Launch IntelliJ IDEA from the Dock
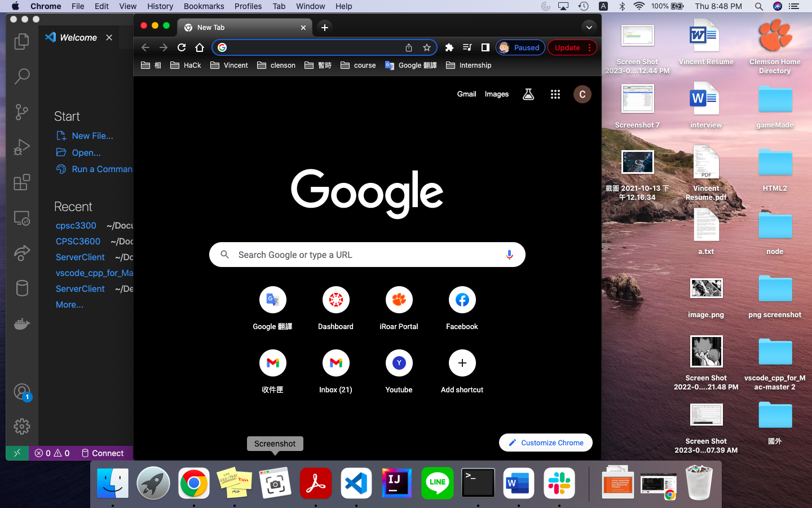The image size is (812, 508). point(396,483)
